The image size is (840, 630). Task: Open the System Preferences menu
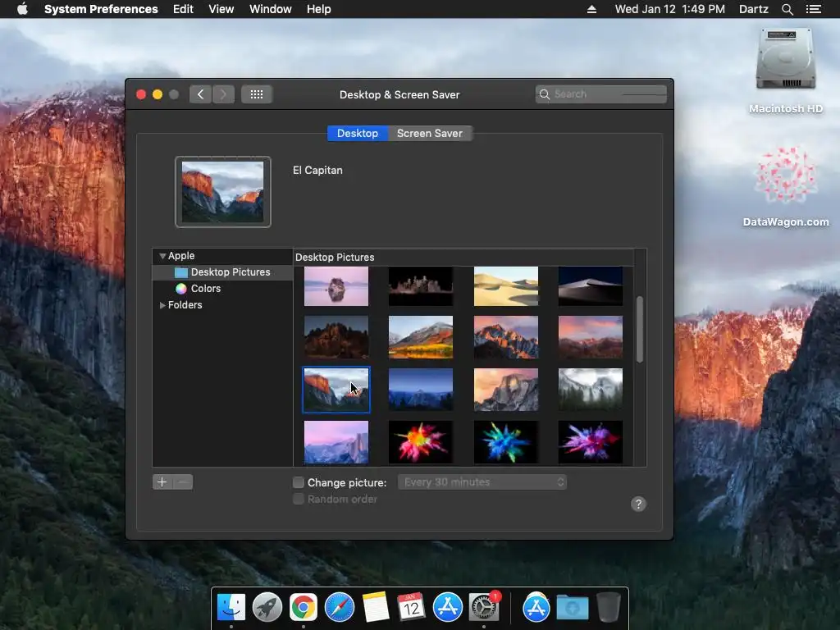click(x=101, y=9)
